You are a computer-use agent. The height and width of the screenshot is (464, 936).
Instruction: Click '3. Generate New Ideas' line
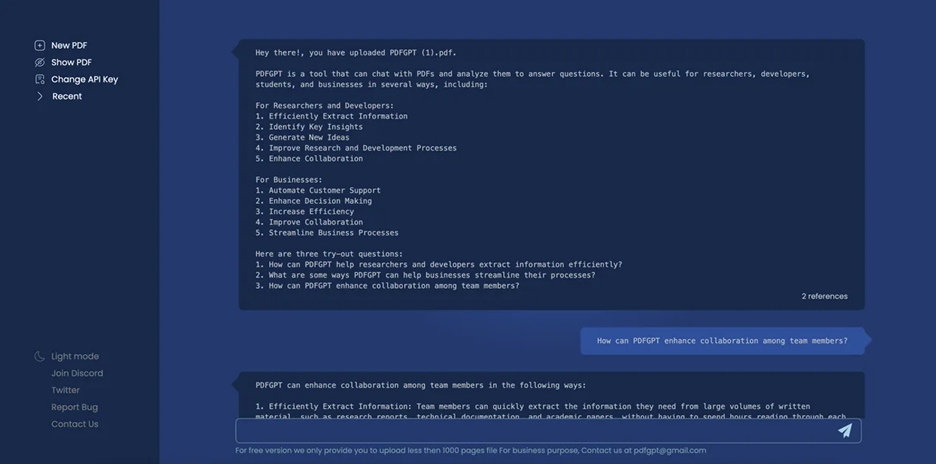click(303, 137)
